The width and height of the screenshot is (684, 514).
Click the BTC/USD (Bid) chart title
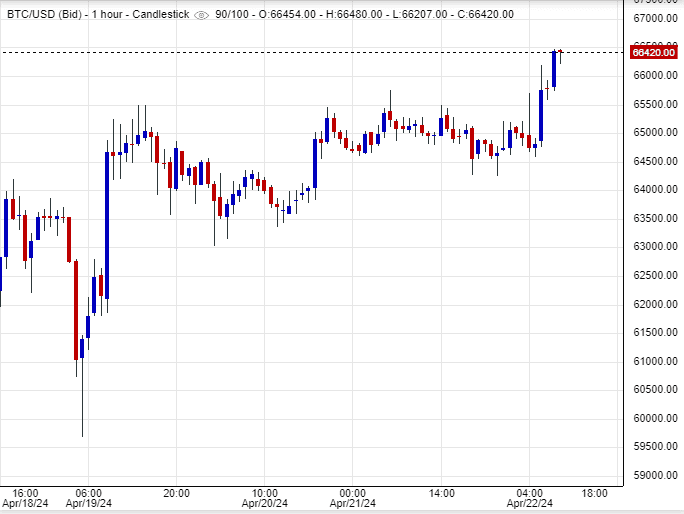click(x=45, y=14)
